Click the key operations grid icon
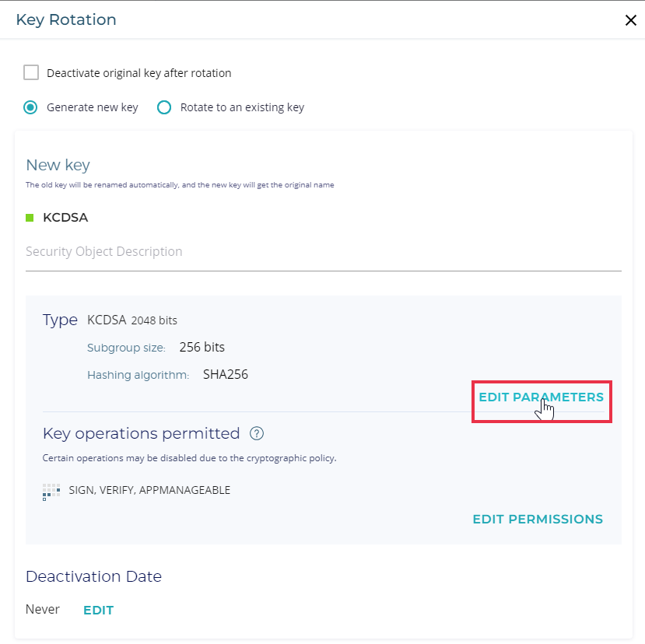 click(x=51, y=492)
